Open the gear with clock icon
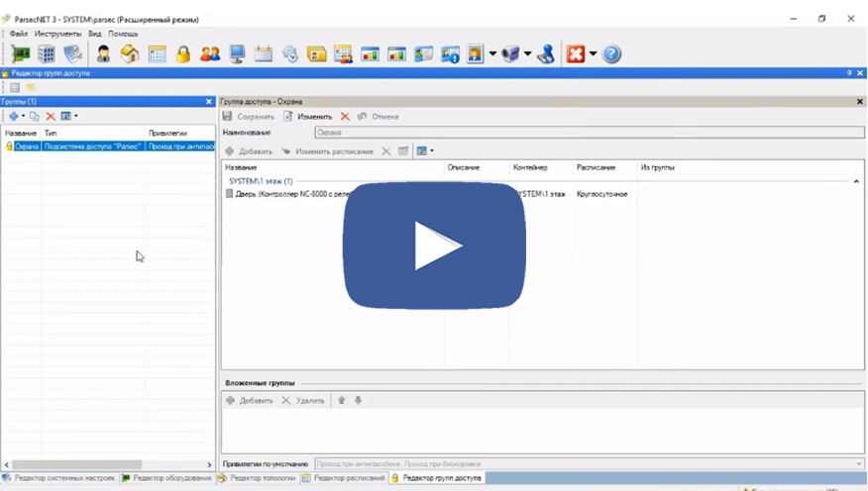This screenshot has height=491, width=868. tap(290, 54)
